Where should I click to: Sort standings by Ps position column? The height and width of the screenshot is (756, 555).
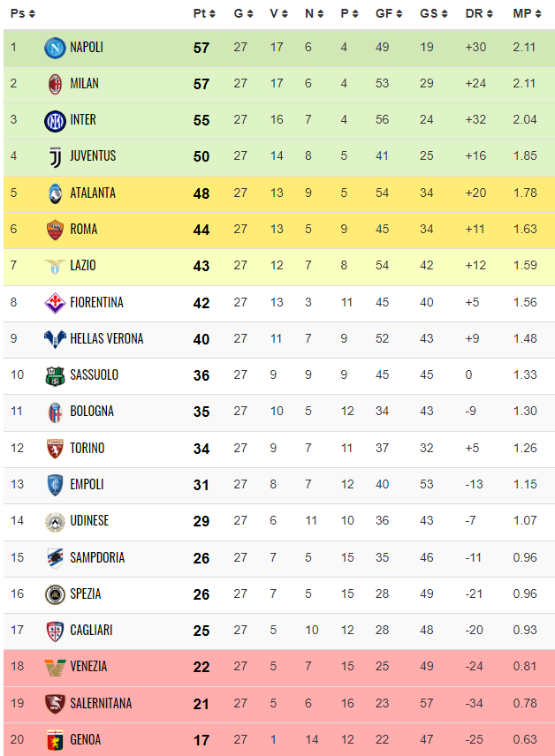pyautogui.click(x=22, y=13)
